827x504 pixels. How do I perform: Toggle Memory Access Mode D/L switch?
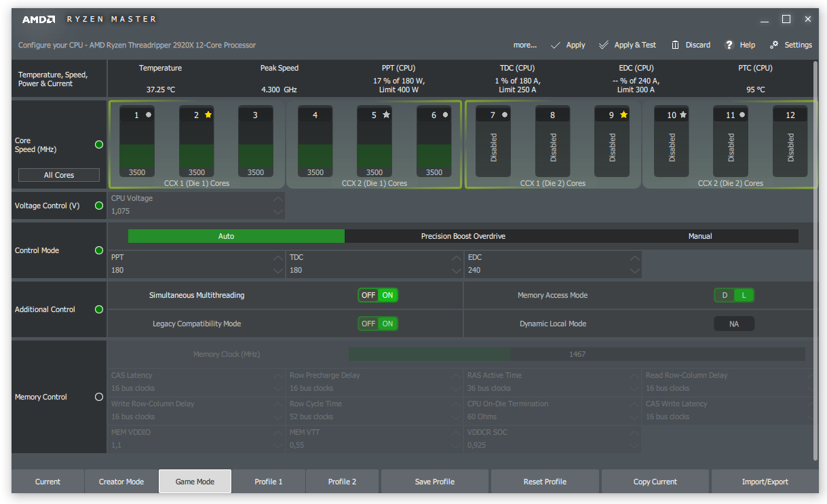tap(734, 295)
